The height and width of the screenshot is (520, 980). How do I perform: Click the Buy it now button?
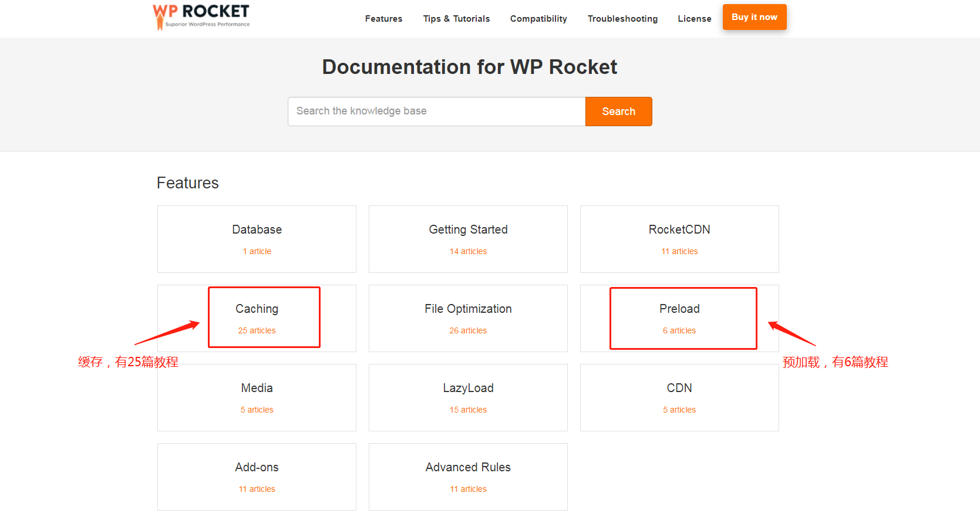click(x=755, y=17)
